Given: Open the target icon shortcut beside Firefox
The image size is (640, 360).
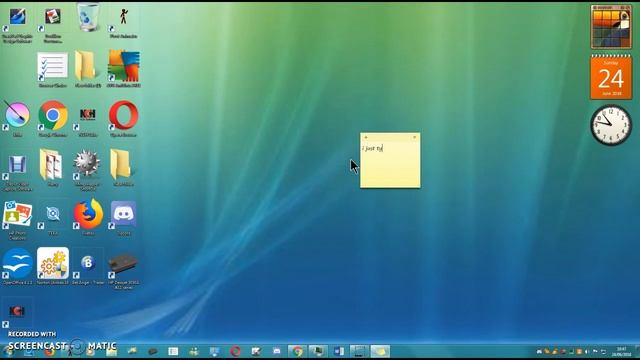Looking at the screenshot, I should coord(53,219).
